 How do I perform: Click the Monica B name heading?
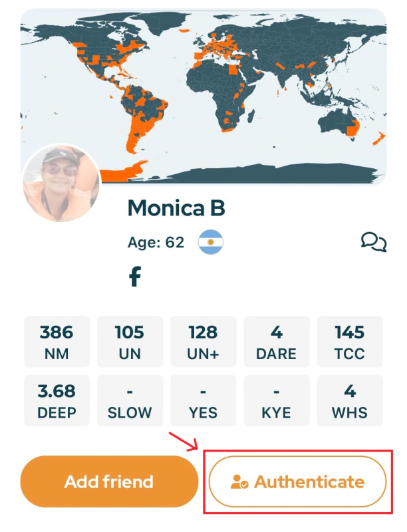point(176,208)
